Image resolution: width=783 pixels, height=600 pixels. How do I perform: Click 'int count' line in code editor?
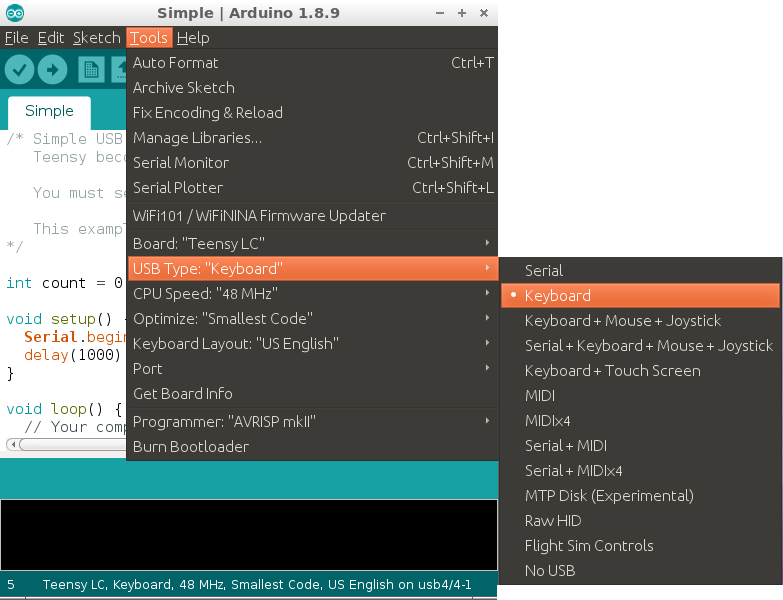pos(64,283)
